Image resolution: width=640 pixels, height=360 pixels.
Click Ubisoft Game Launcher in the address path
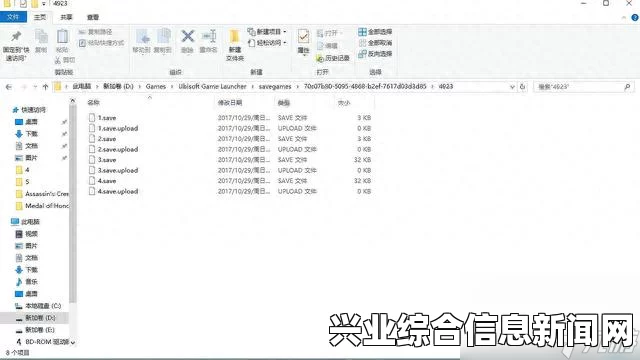[212, 87]
